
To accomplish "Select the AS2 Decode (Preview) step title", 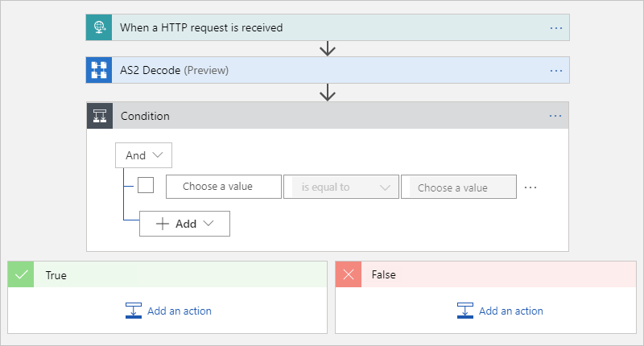I will point(175,70).
